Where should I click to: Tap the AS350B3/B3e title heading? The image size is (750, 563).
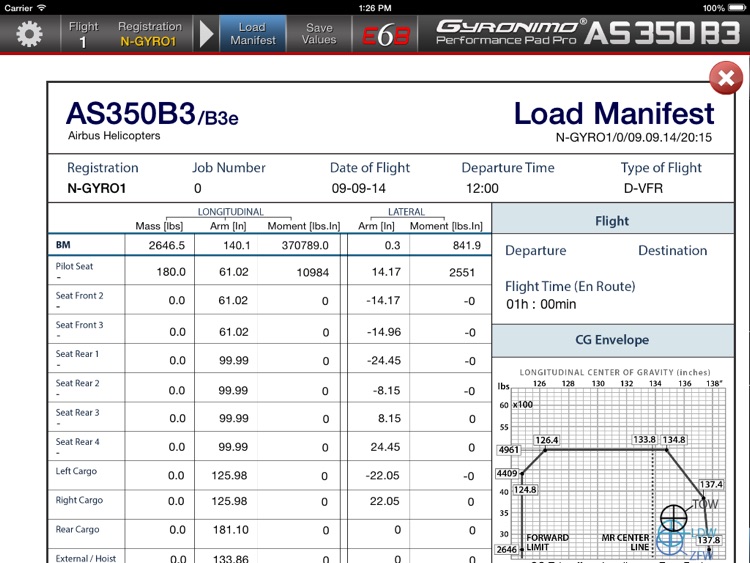[x=152, y=115]
